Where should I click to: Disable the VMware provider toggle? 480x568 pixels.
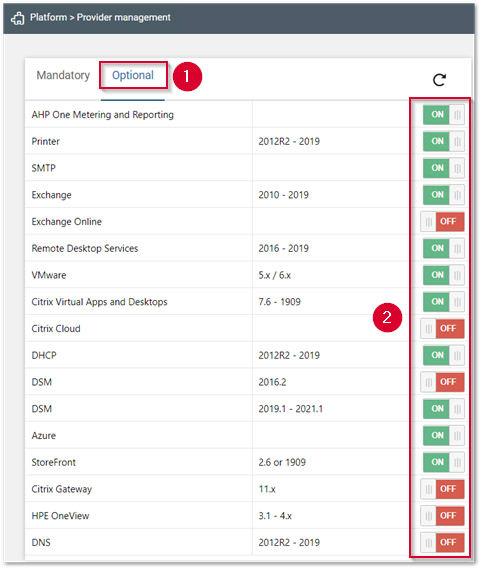443,275
